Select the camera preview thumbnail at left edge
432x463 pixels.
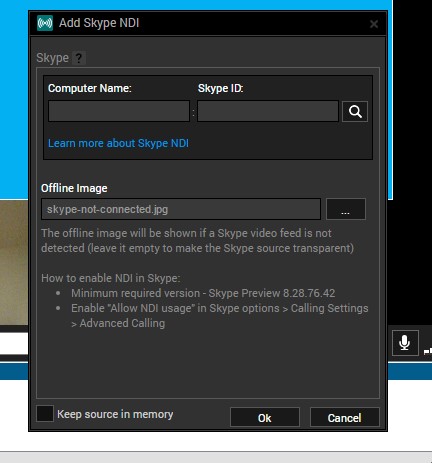(14, 262)
